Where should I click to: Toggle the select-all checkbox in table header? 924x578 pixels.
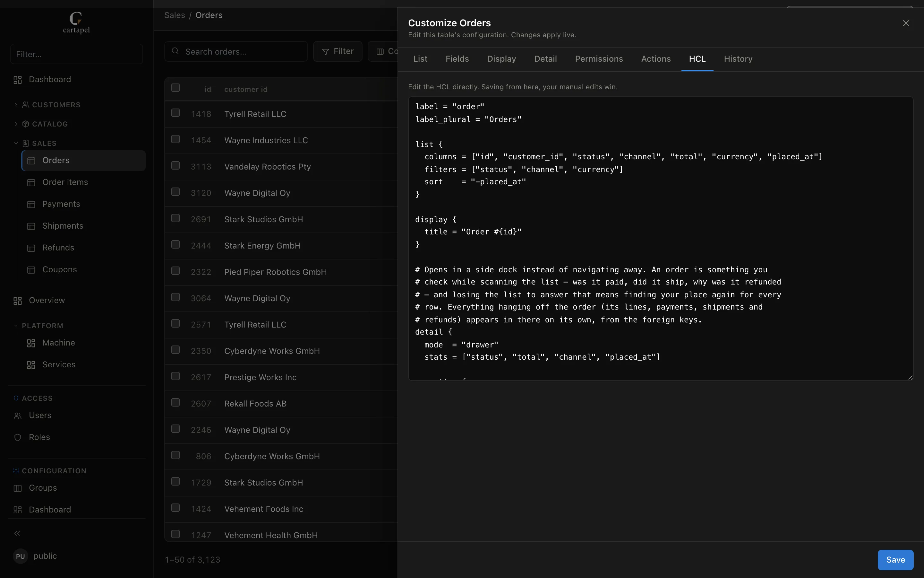coord(175,88)
